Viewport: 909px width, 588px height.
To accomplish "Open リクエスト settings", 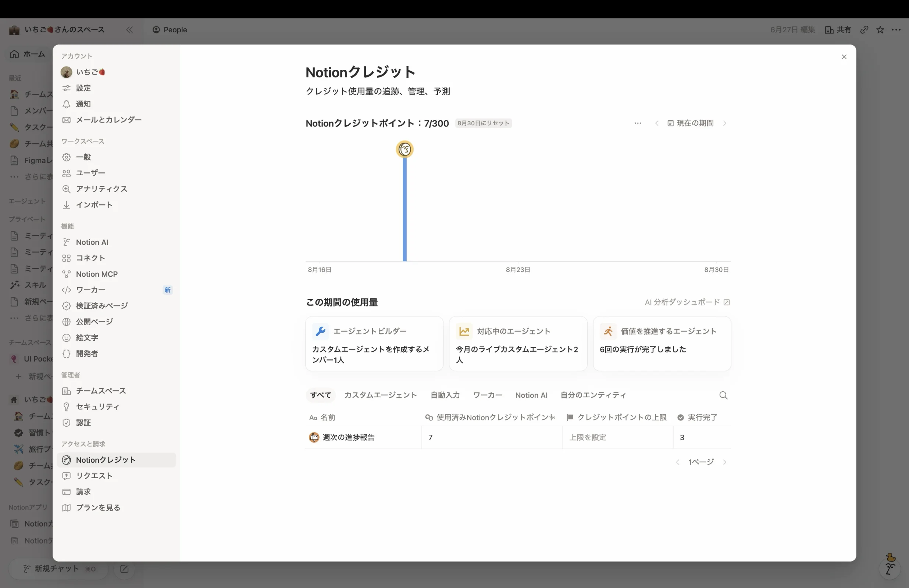I will click(x=116, y=476).
